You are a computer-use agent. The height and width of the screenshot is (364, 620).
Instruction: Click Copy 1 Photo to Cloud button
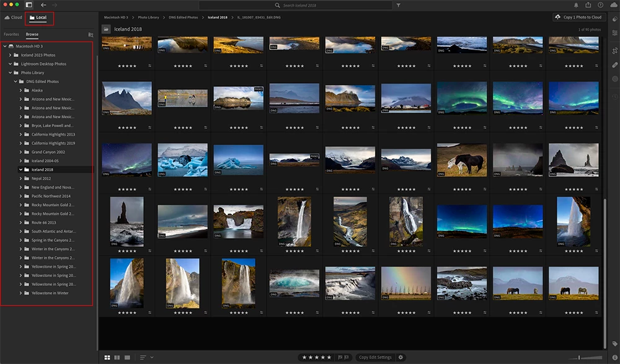579,17
